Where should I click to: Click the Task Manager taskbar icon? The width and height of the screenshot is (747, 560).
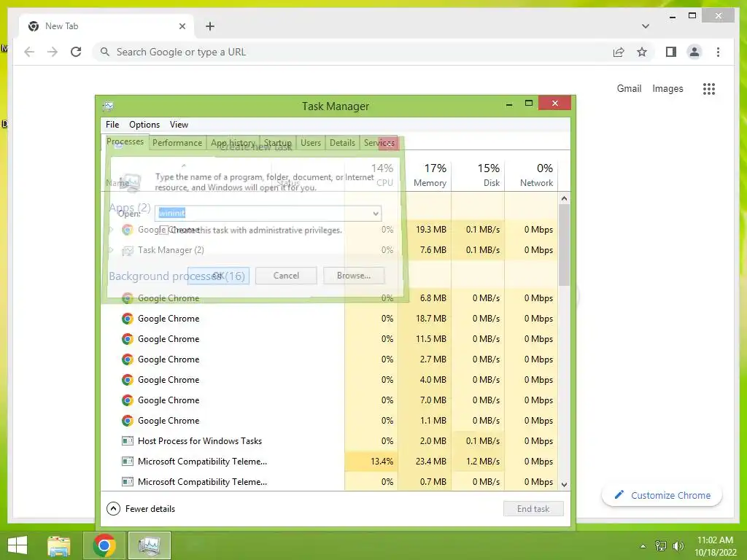[150, 545]
